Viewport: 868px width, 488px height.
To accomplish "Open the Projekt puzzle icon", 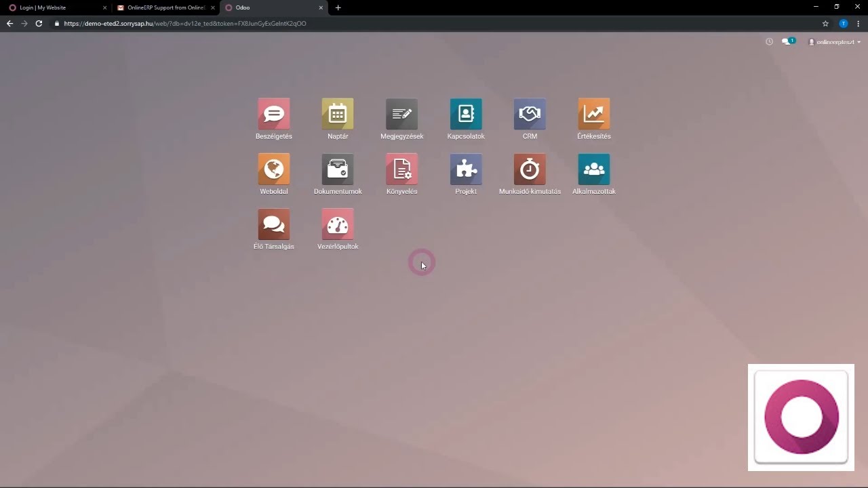I will [466, 169].
